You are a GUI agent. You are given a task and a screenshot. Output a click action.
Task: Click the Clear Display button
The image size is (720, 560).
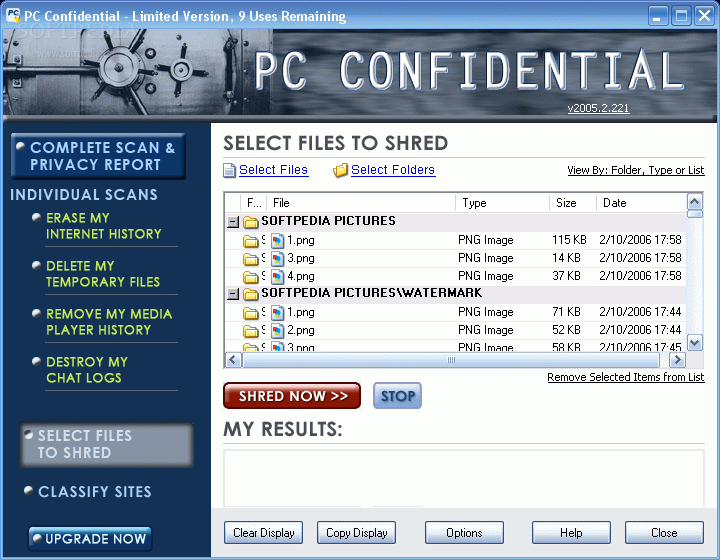(264, 532)
